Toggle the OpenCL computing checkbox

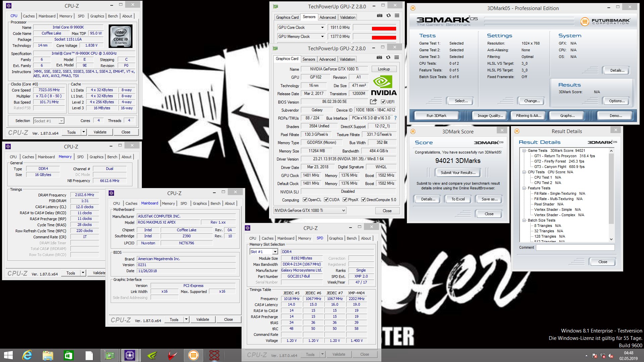coord(305,200)
